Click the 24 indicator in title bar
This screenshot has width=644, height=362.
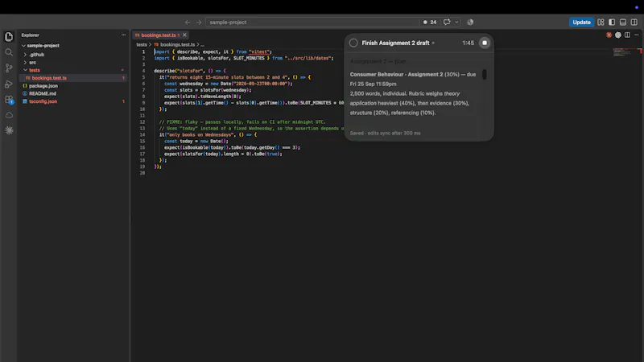[x=430, y=23]
